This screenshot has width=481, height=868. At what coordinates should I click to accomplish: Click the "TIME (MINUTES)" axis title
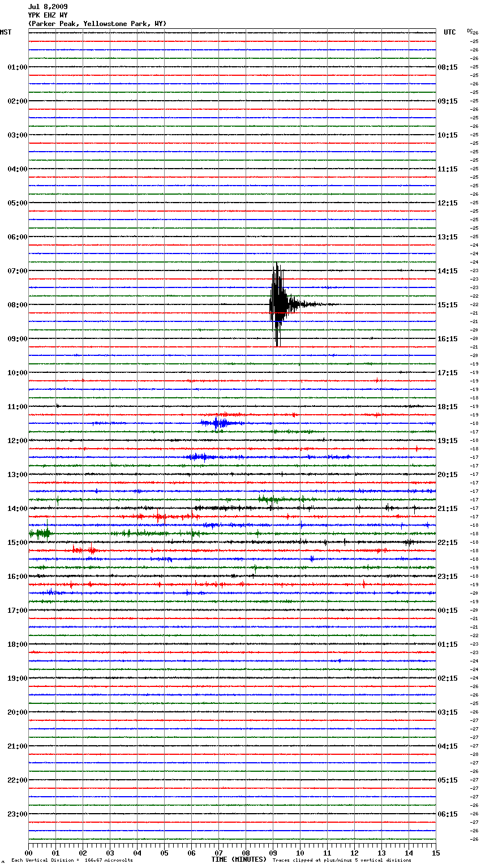(x=239, y=860)
